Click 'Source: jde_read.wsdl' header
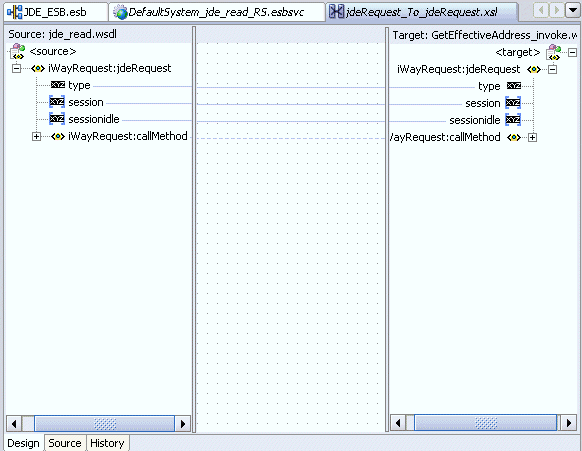Image resolution: width=582 pixels, height=451 pixels. click(x=62, y=34)
